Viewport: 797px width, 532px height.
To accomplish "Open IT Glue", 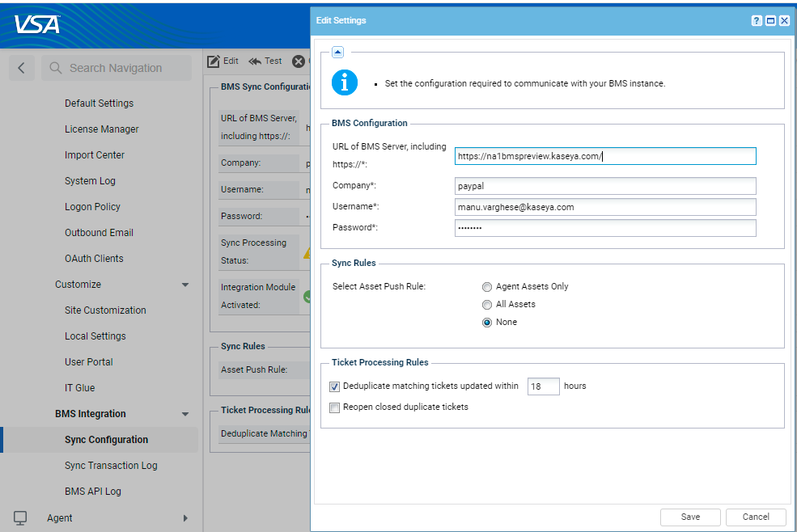I will [x=80, y=388].
